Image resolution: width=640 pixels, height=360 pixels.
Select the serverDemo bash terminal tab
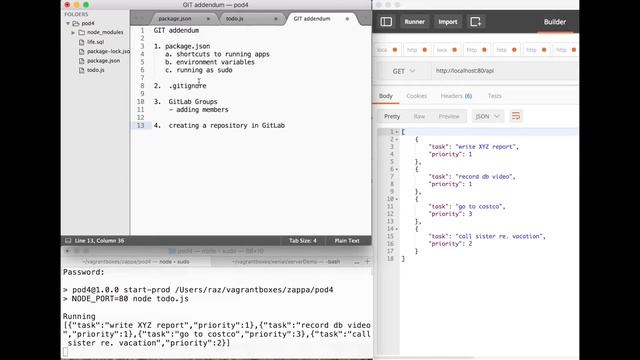point(286,262)
